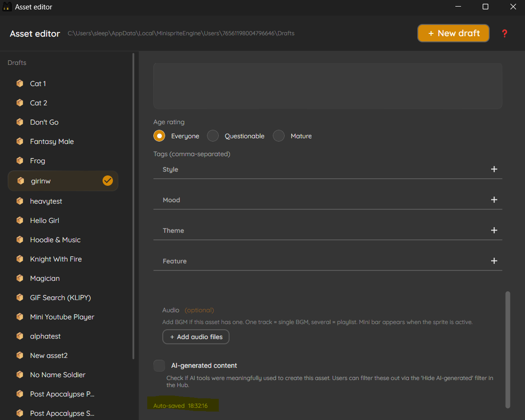Click the package icon beside GIF Search (KLIPY)
The height and width of the screenshot is (420, 525).
tap(20, 298)
